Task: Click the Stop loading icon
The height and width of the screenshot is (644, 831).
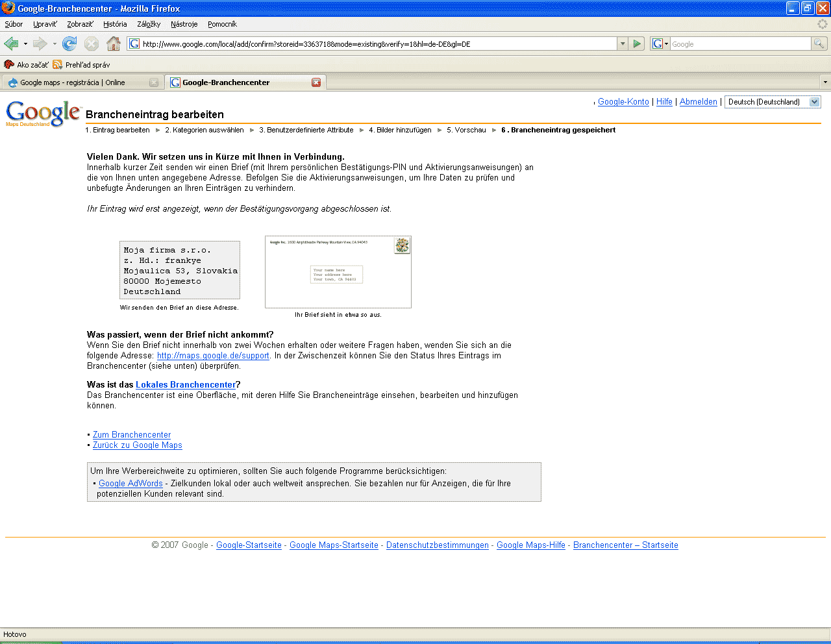Action: [x=92, y=43]
